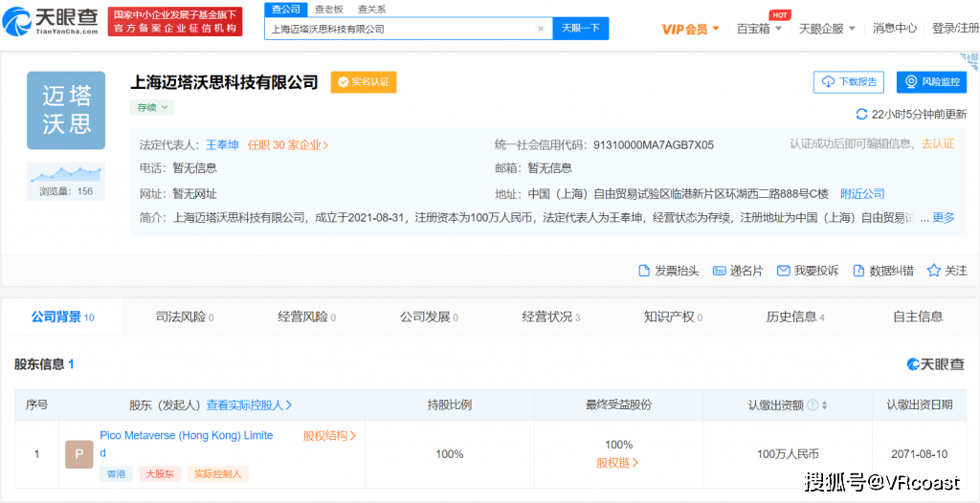The image size is (980, 503).
Task: Switch to the 查关系 search tab
Action: pos(372,10)
